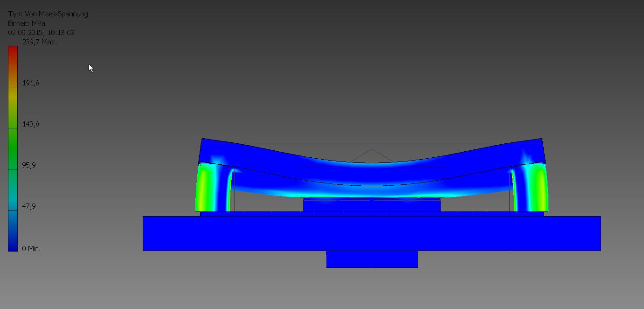Select the center block resting on top of the base plate
The height and width of the screenshot is (309, 644).
[372, 204]
